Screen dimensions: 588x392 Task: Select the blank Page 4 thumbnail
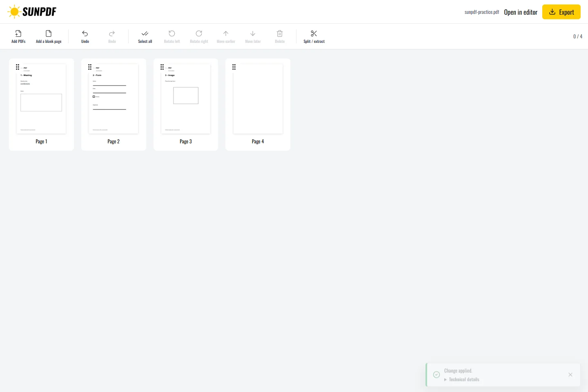click(258, 99)
